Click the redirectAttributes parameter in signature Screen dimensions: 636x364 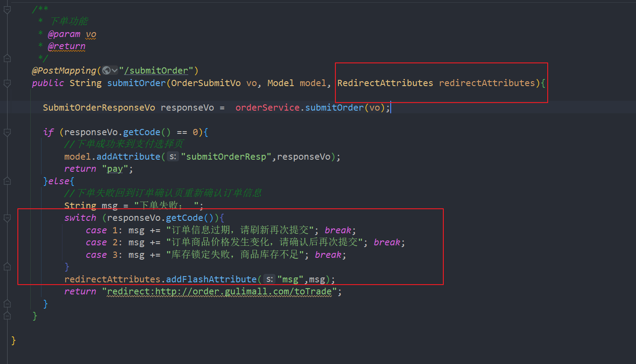point(487,83)
